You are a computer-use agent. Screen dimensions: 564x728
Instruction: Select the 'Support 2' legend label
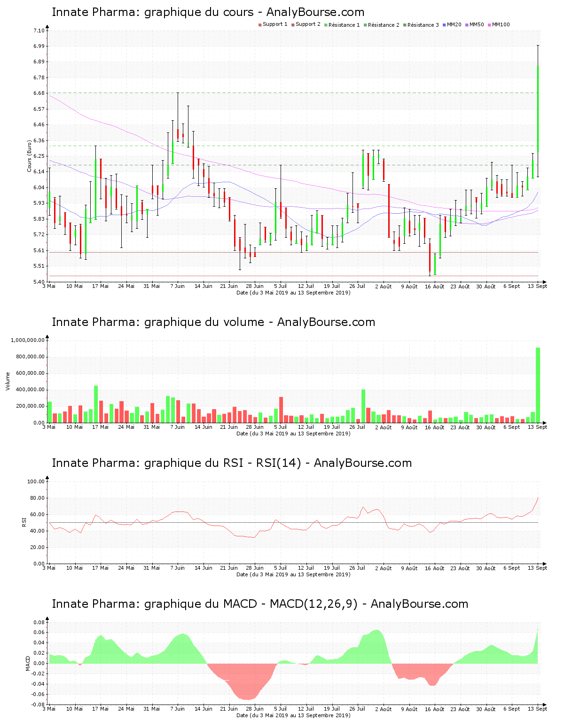point(308,24)
